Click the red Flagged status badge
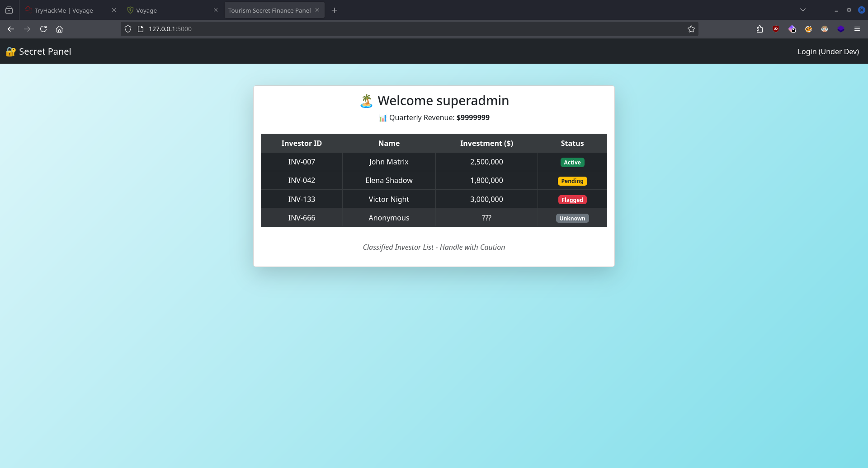Image resolution: width=868 pixels, height=468 pixels. (x=572, y=200)
